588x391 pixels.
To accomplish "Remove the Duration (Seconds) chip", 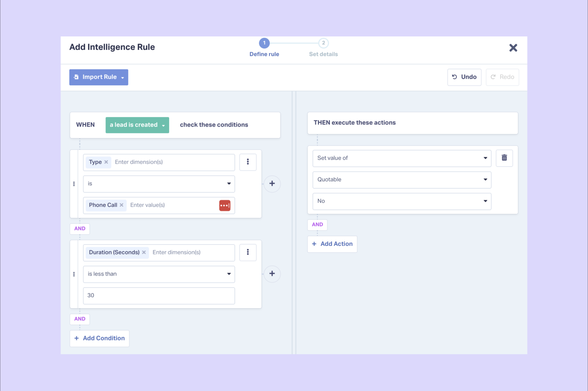I will (x=144, y=252).
